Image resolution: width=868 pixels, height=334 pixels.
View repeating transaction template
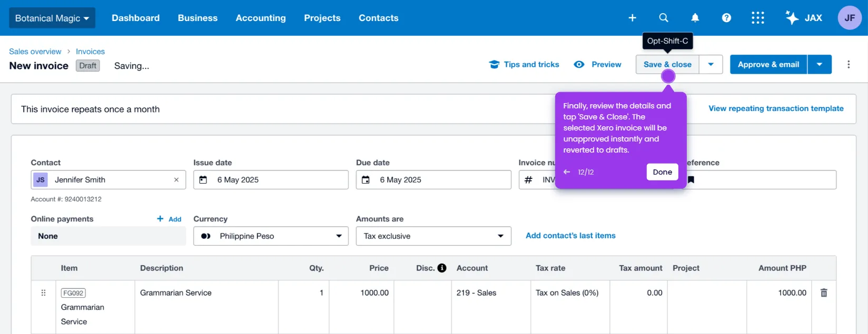click(776, 108)
